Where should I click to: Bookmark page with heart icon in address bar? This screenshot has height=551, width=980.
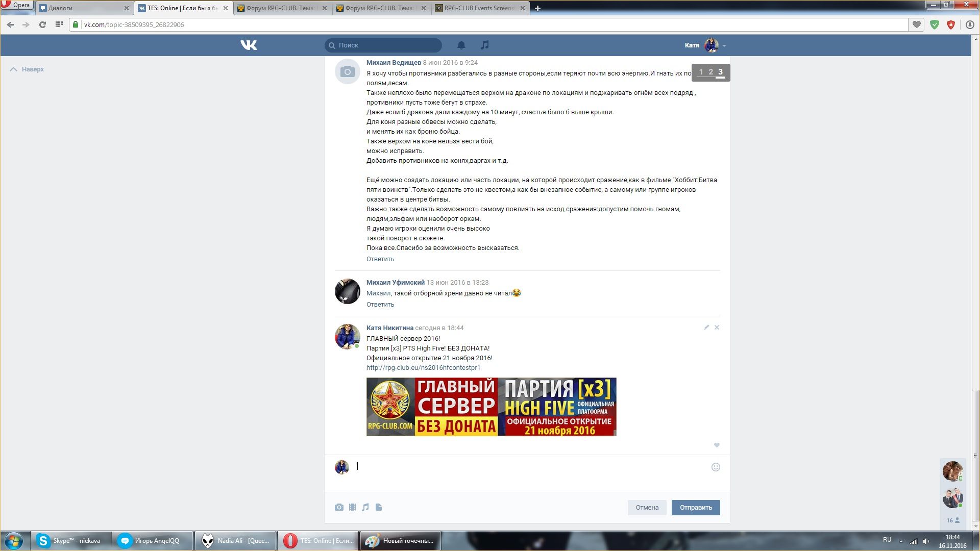pyautogui.click(x=917, y=24)
